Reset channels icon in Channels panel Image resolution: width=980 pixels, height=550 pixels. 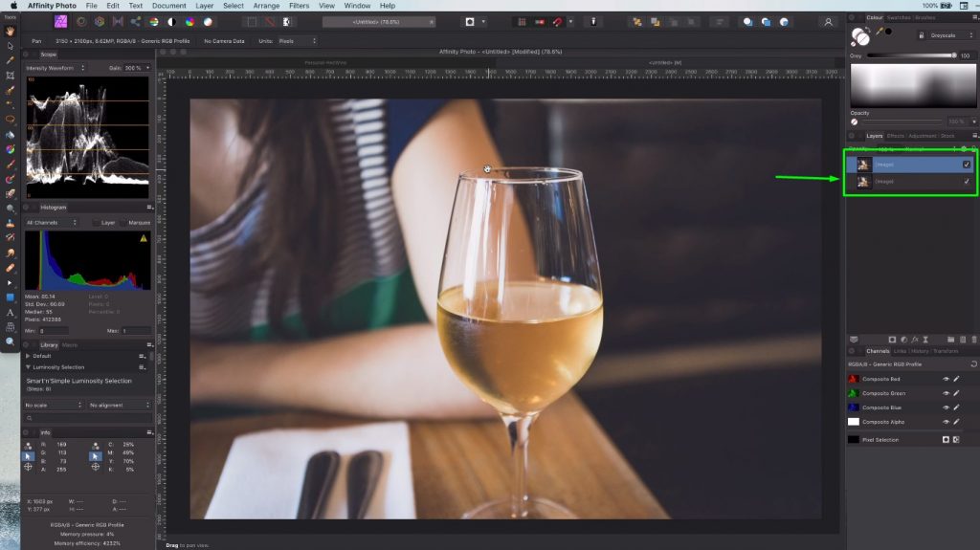pyautogui.click(x=973, y=363)
